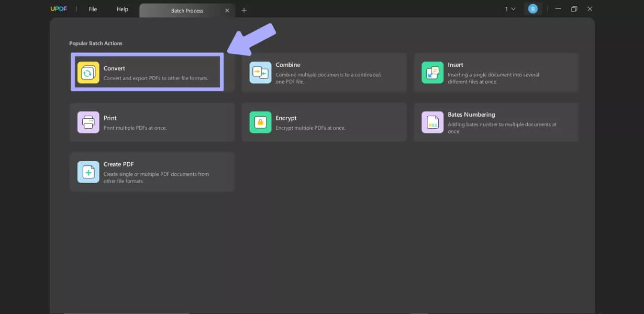The image size is (644, 314).
Task: Click the Bates Numbering card title
Action: [x=471, y=115]
